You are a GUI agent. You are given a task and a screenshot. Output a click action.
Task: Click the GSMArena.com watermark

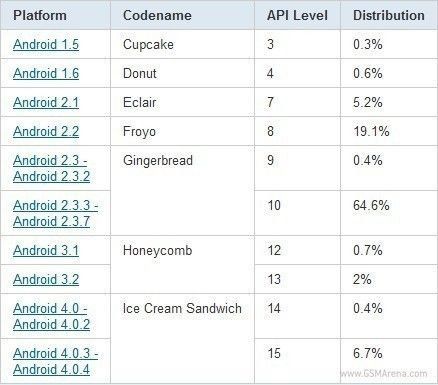point(383,374)
